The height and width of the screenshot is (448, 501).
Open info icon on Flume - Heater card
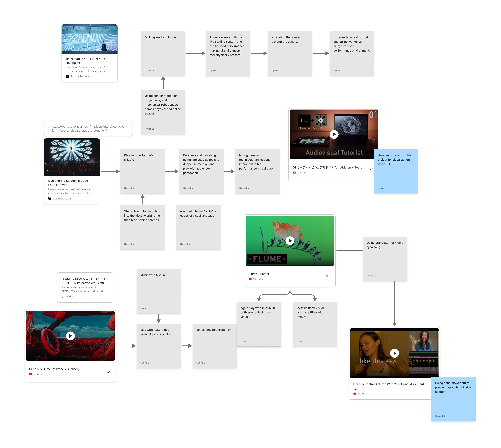pyautogui.click(x=328, y=276)
